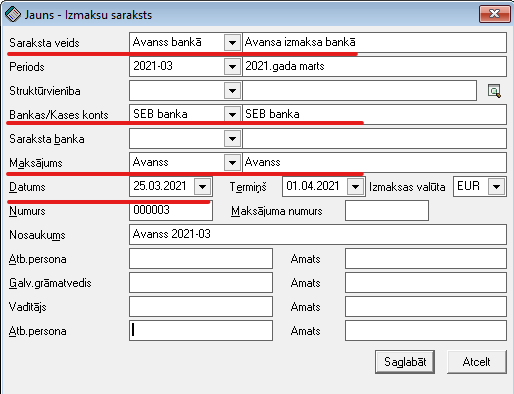Click the Atcelt button
The width and height of the screenshot is (514, 394).
477,362
